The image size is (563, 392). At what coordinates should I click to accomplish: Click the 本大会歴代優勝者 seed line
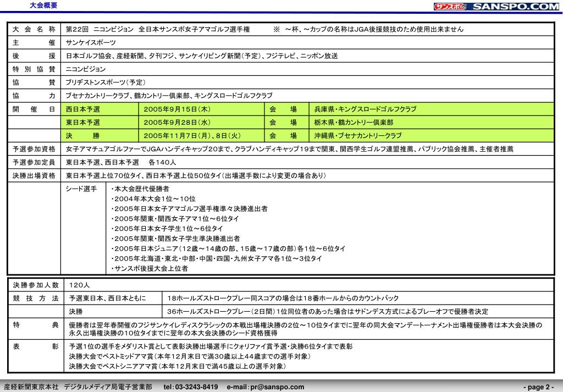tap(140, 189)
